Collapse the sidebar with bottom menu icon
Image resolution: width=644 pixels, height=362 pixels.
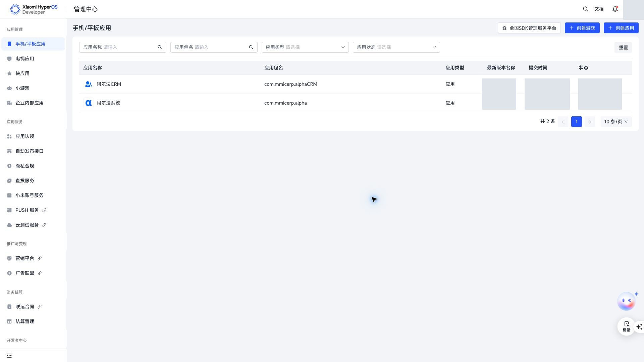[9, 356]
